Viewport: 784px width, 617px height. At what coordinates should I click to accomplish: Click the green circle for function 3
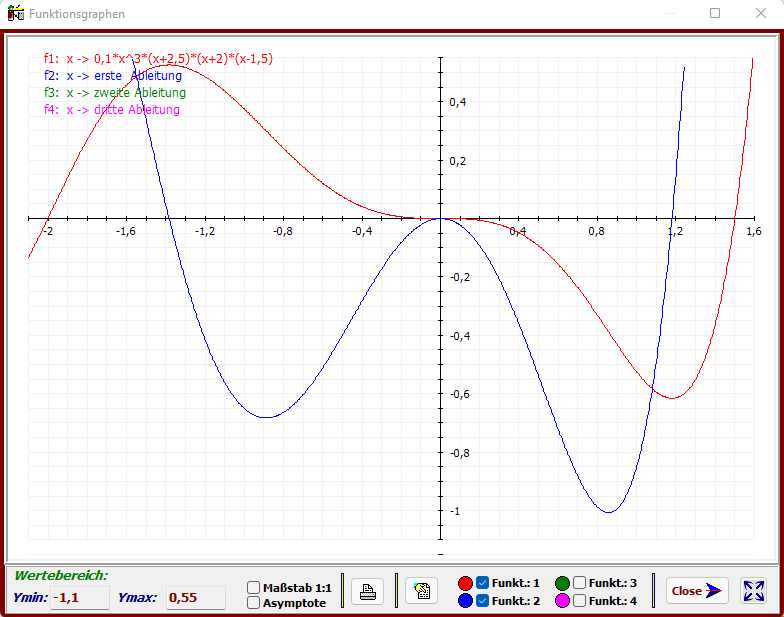pyautogui.click(x=562, y=583)
